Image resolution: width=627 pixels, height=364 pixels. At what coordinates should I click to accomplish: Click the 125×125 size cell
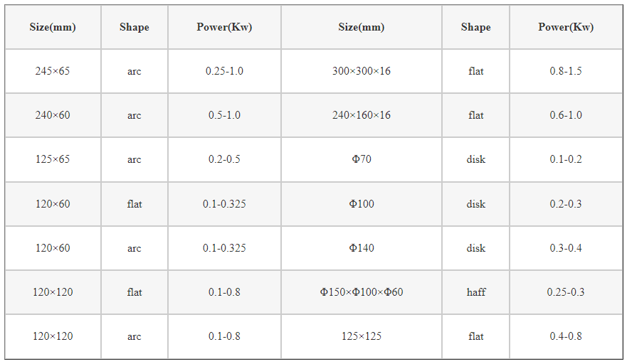click(361, 336)
